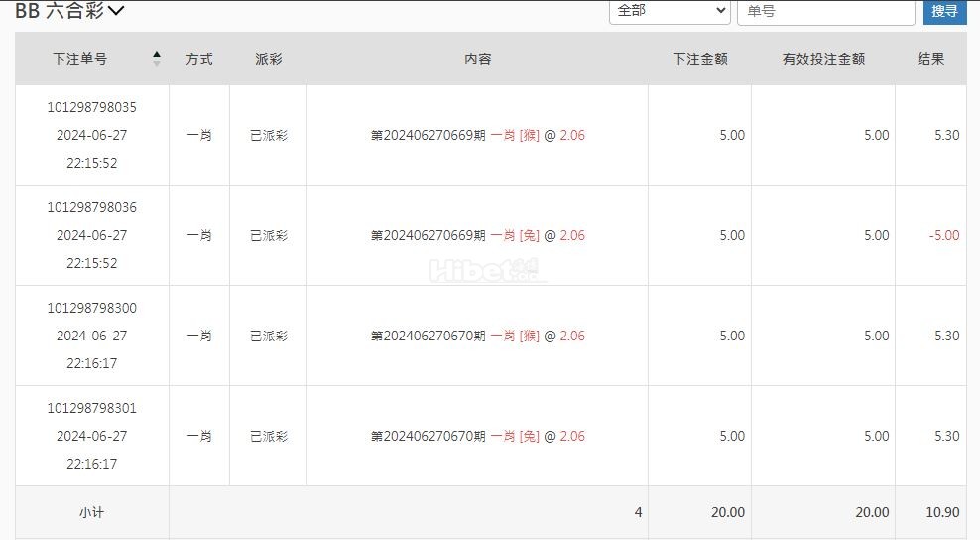This screenshot has height=540, width=980.
Task: Click the 下注金额 column header
Action: coord(700,59)
